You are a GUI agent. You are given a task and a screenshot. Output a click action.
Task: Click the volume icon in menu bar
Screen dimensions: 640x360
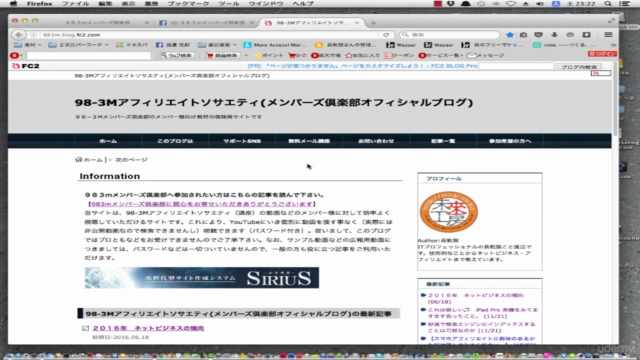tap(540, 4)
